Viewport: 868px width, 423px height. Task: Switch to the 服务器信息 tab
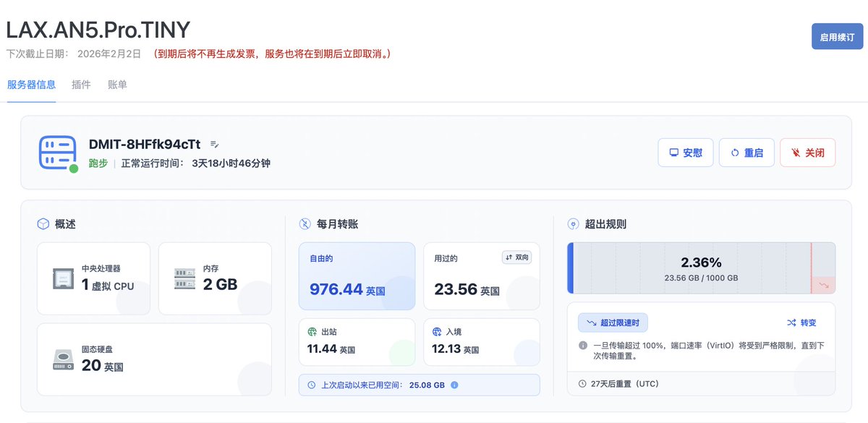pos(31,85)
